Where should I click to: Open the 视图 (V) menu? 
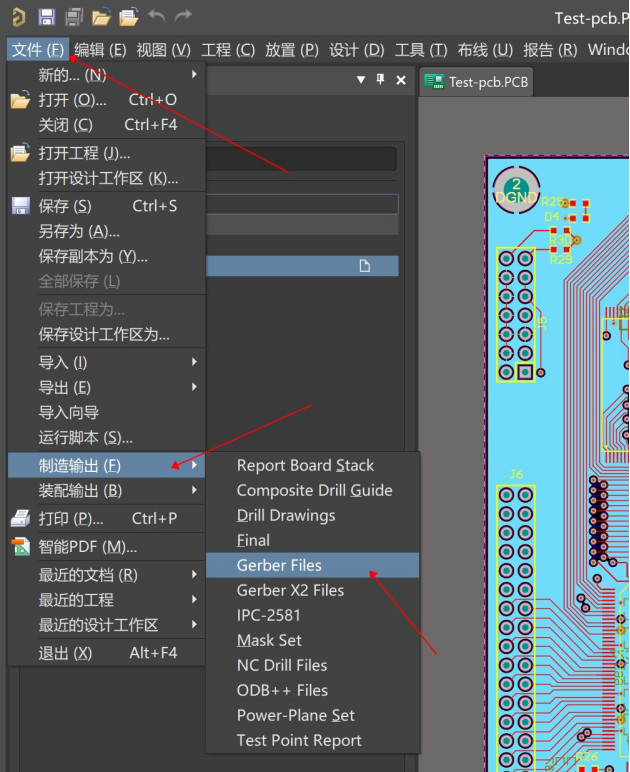click(164, 50)
